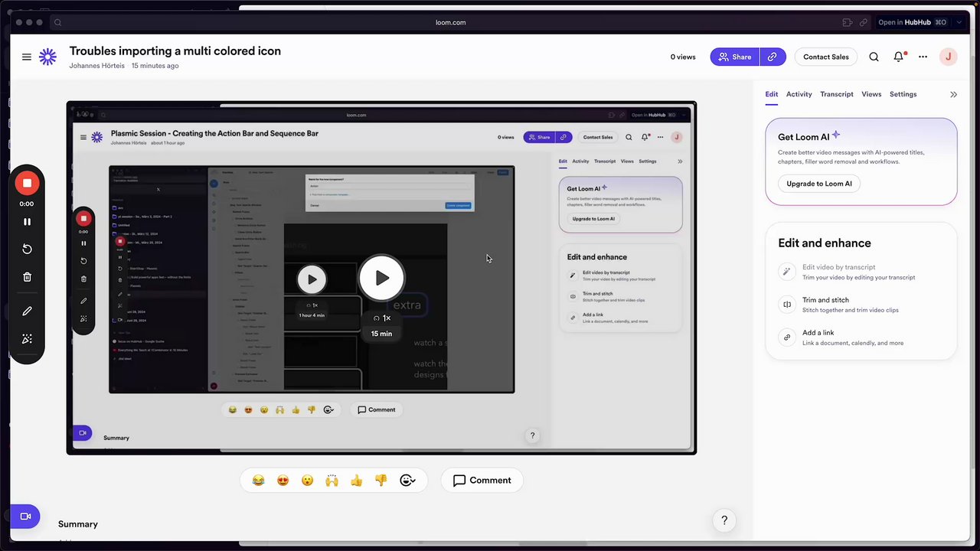This screenshot has height=551, width=980.
Task: Open the dropdown arrow beside Open in HubHub
Action: pyautogui.click(x=959, y=22)
